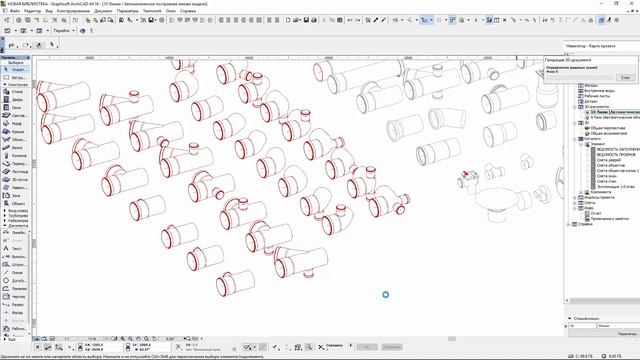This screenshot has height=360, width=640.
Task: Open the Вид menu
Action: (x=49, y=11)
